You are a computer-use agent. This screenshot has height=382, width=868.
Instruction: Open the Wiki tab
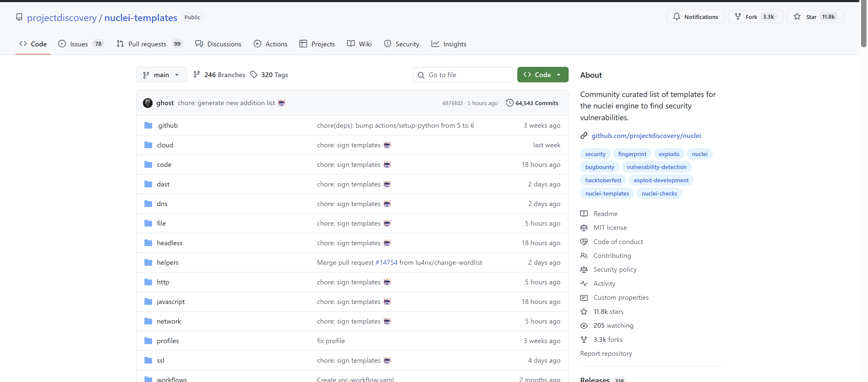[359, 44]
